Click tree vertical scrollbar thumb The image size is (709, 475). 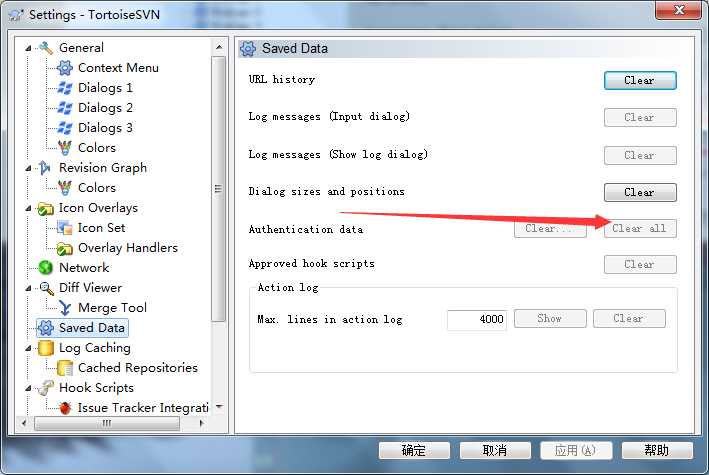coord(219,189)
